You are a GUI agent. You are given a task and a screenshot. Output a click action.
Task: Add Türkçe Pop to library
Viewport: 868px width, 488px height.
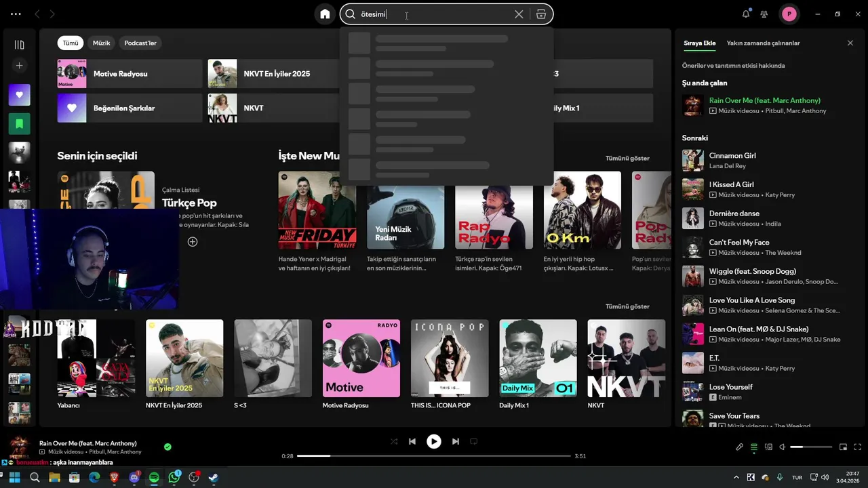pyautogui.click(x=193, y=241)
